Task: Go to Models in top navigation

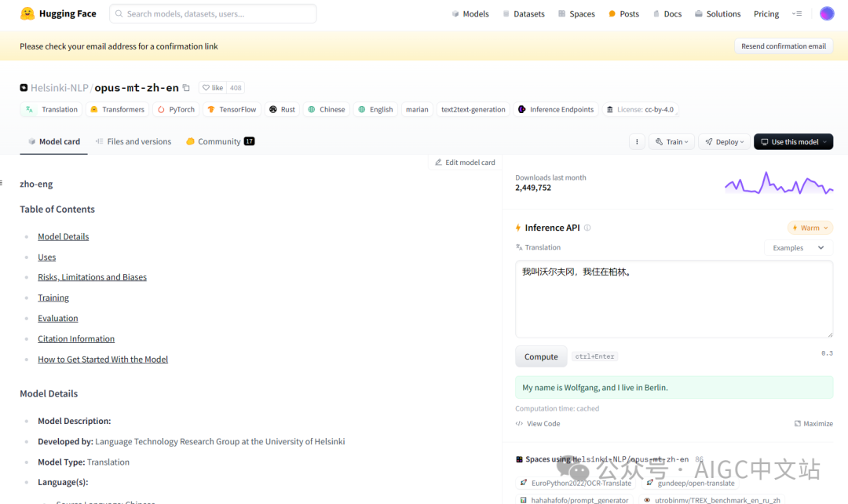Action: (x=470, y=13)
